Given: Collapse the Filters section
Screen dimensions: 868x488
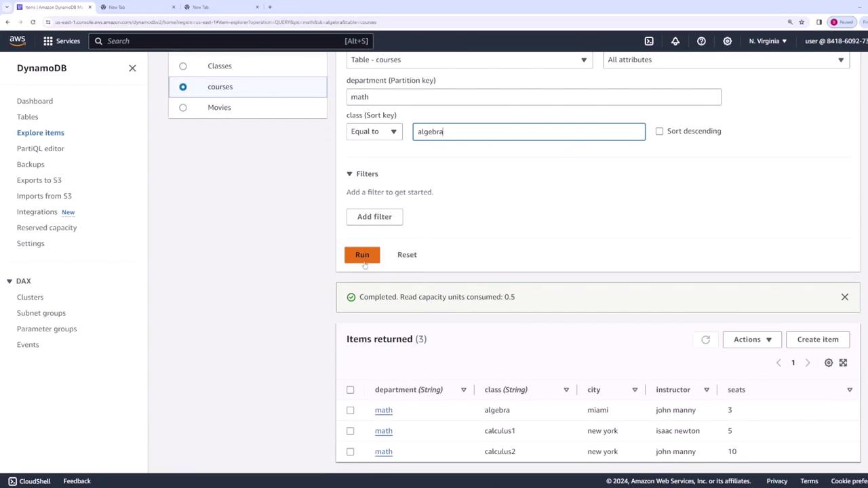Looking at the screenshot, I should pyautogui.click(x=362, y=174).
